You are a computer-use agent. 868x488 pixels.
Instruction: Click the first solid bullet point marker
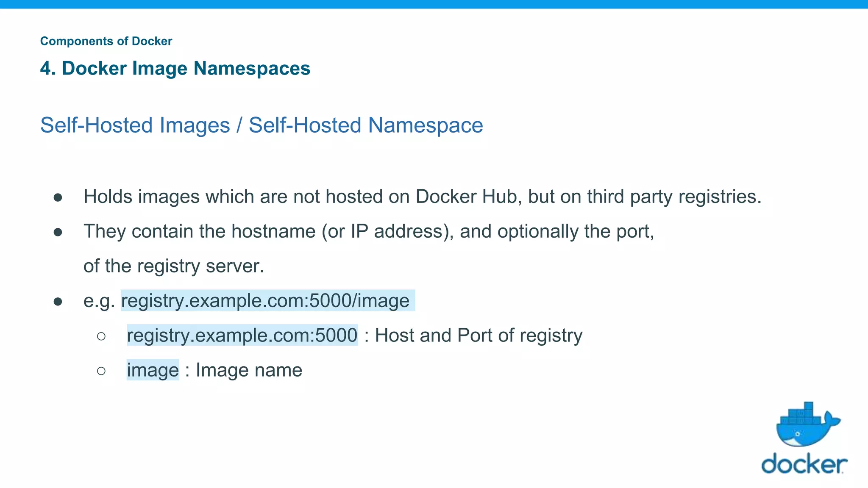58,197
